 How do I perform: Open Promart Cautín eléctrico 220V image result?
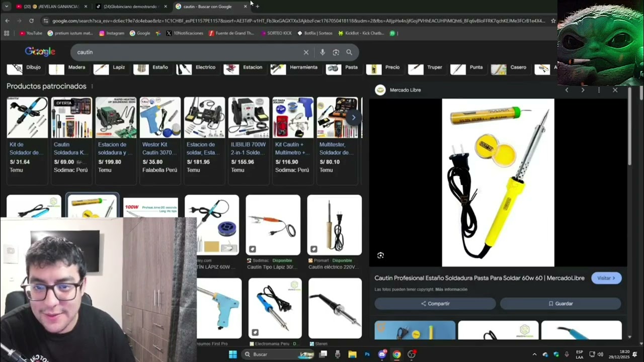335,232
